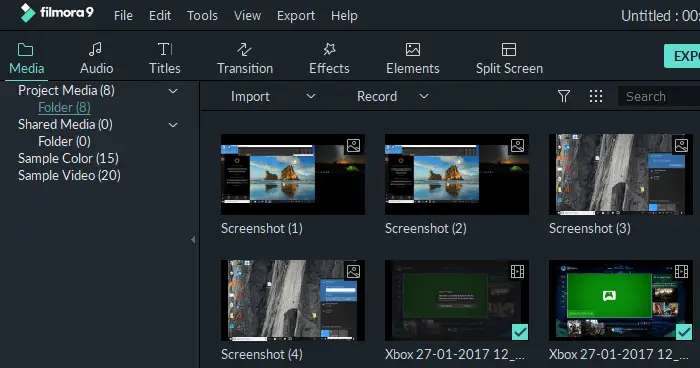Click film strip icon on dark Xbox clip
The width and height of the screenshot is (700, 368).
click(x=517, y=272)
